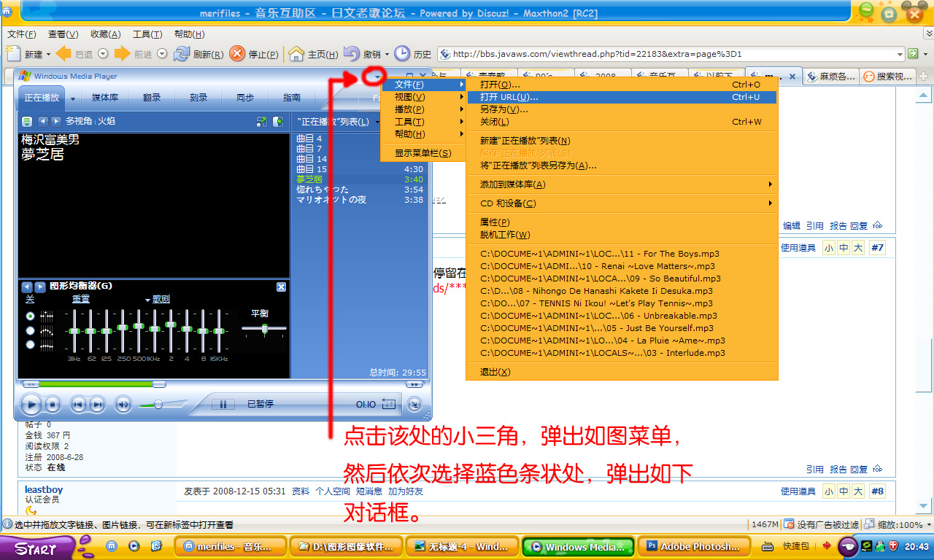This screenshot has width=934, height=560.
Task: Select 另存为(V)... menu item
Action: click(x=622, y=109)
